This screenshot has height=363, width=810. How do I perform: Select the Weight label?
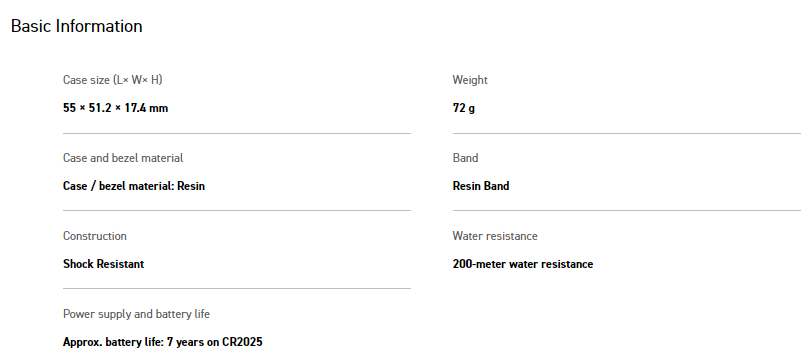(470, 80)
